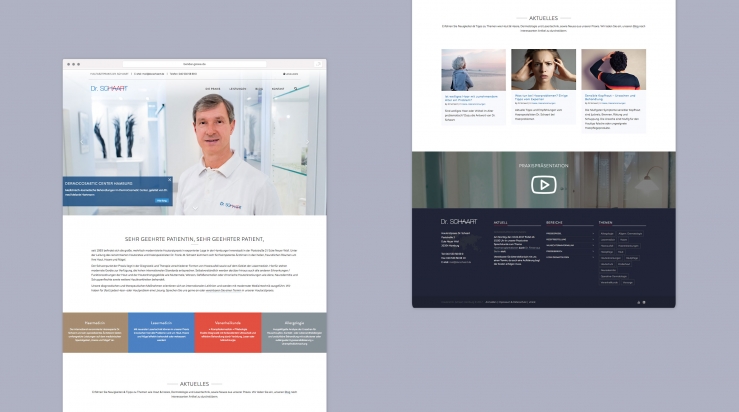Open the first blog post thumbnail
Viewport: 739px width, 412px height.
pyautogui.click(x=474, y=70)
